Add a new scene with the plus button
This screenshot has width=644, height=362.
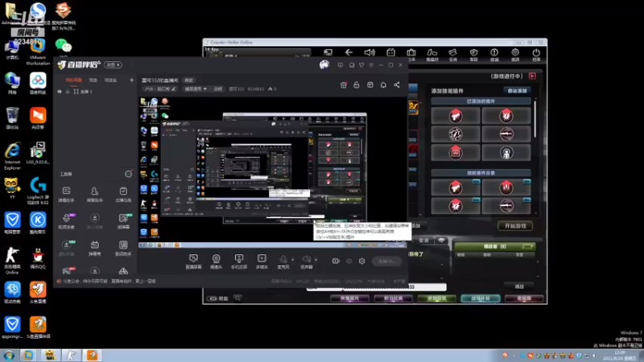[x=131, y=80]
